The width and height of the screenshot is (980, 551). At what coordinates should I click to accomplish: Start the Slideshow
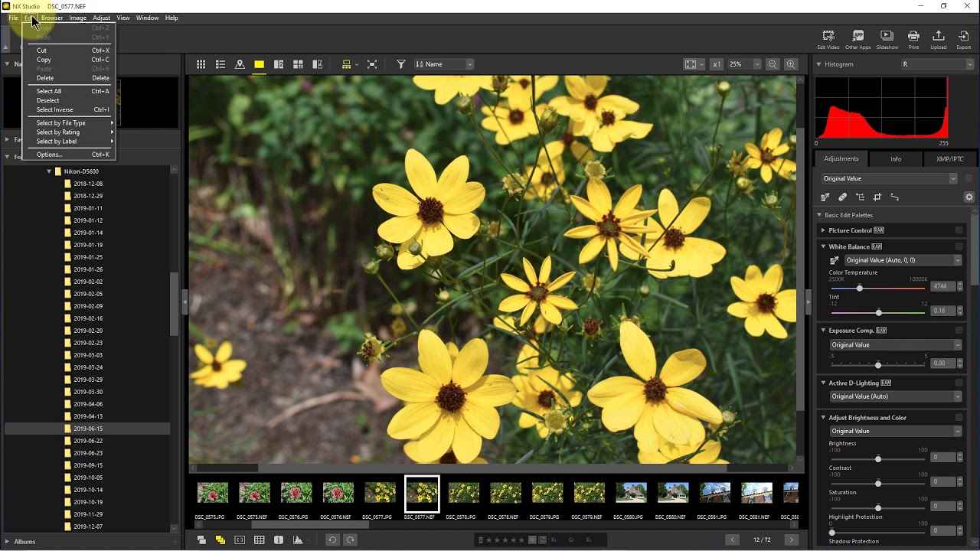point(887,40)
